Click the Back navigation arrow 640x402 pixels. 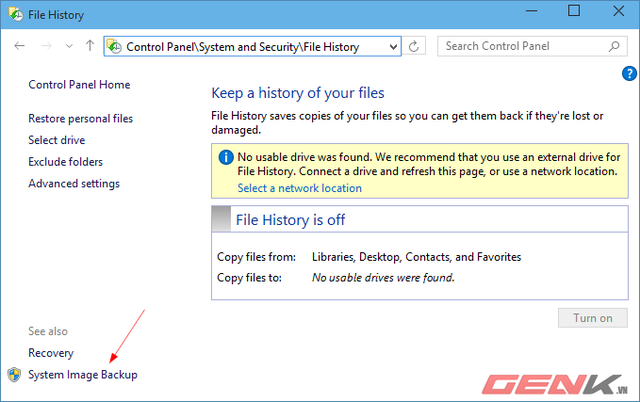pos(20,46)
